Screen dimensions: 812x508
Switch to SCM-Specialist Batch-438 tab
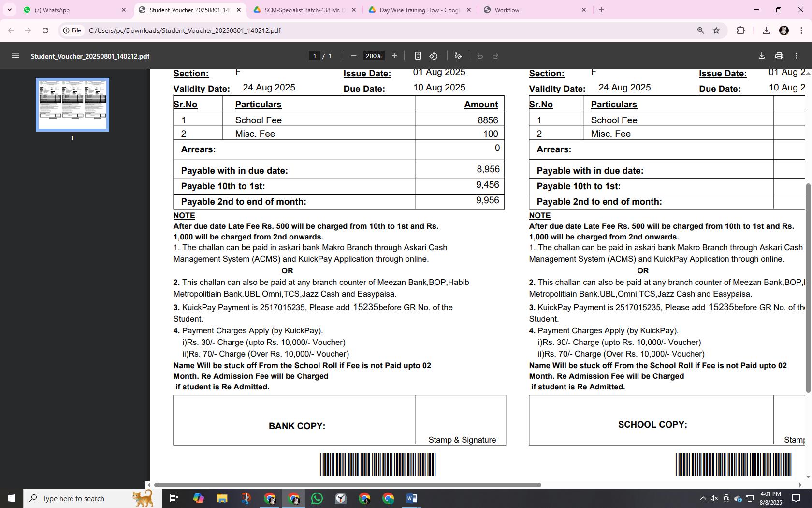[304, 10]
